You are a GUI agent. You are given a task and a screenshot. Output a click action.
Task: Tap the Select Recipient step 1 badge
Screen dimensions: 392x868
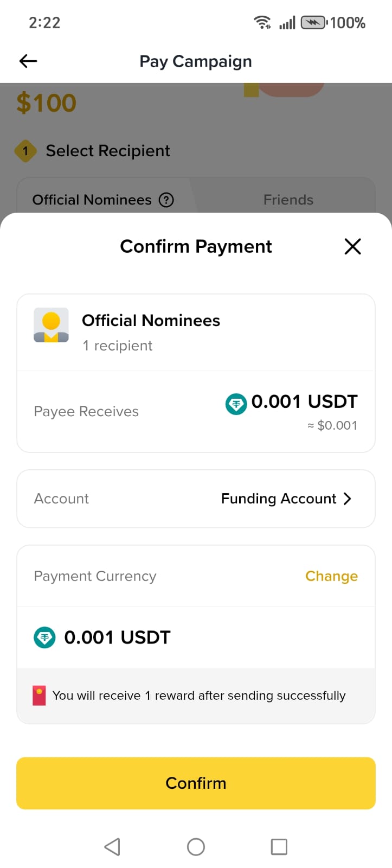[x=25, y=151]
